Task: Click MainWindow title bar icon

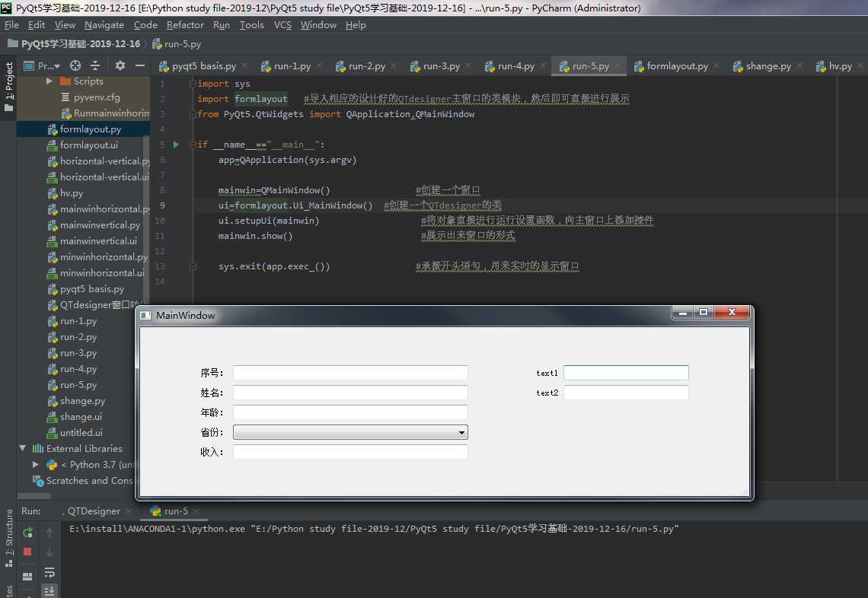Action: coord(145,315)
